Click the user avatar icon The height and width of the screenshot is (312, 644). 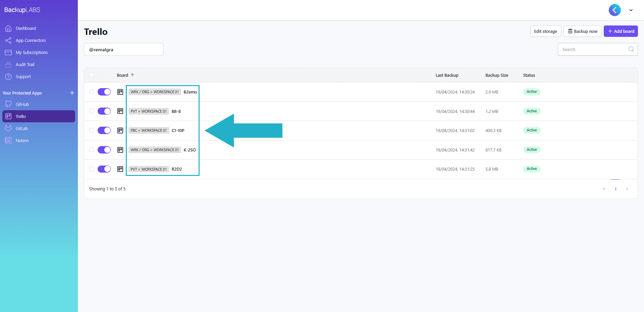[x=615, y=10]
